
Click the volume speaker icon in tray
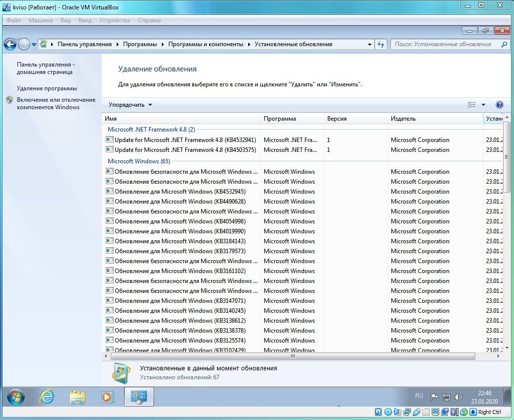[x=458, y=397]
